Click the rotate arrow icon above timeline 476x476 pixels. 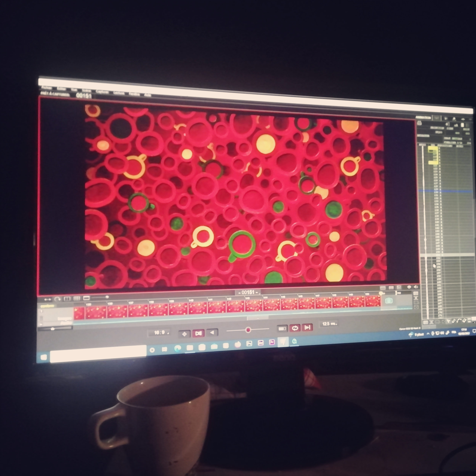pos(57,299)
